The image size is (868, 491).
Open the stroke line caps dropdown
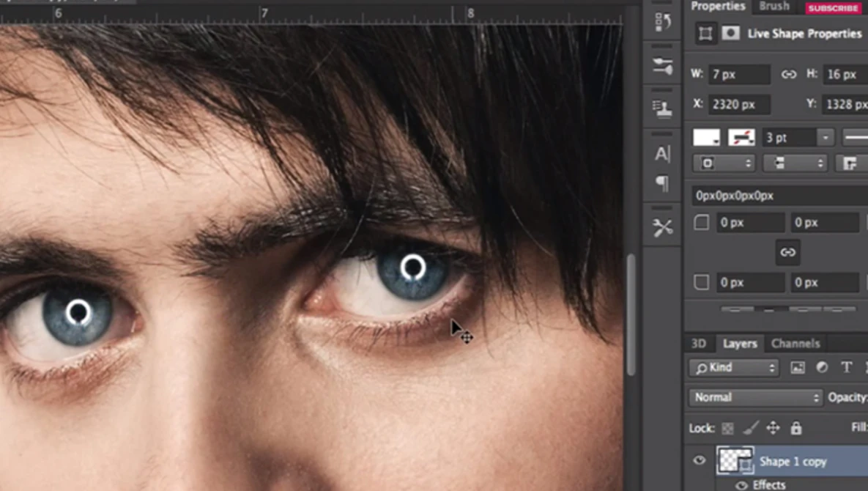point(794,163)
